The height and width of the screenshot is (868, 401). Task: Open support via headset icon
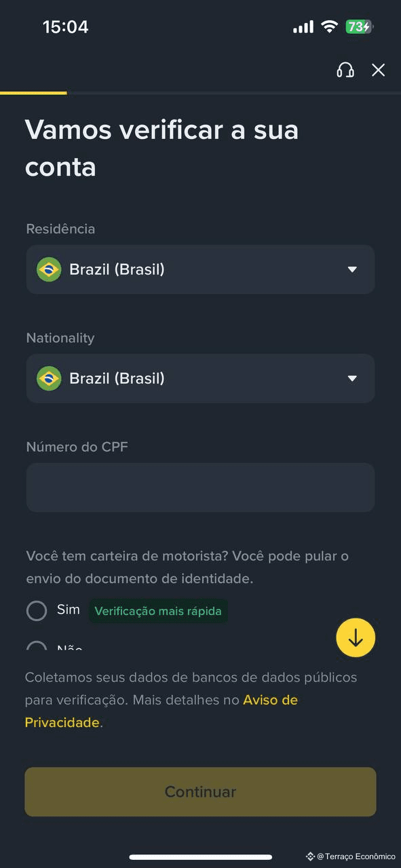point(345,70)
